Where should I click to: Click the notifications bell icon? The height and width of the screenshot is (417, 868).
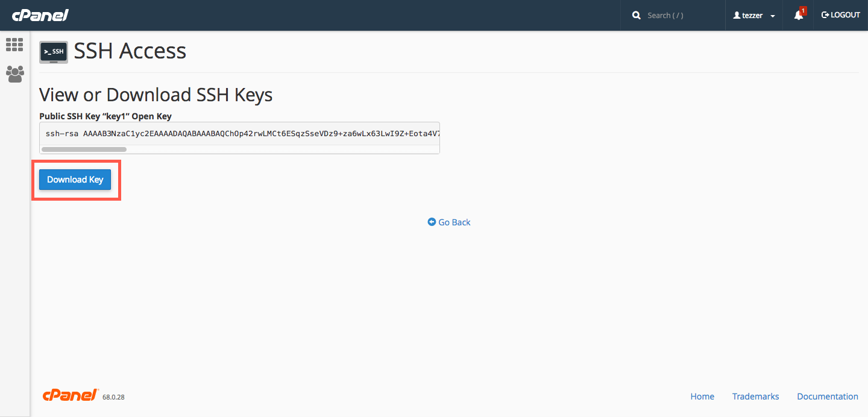[x=799, y=15]
